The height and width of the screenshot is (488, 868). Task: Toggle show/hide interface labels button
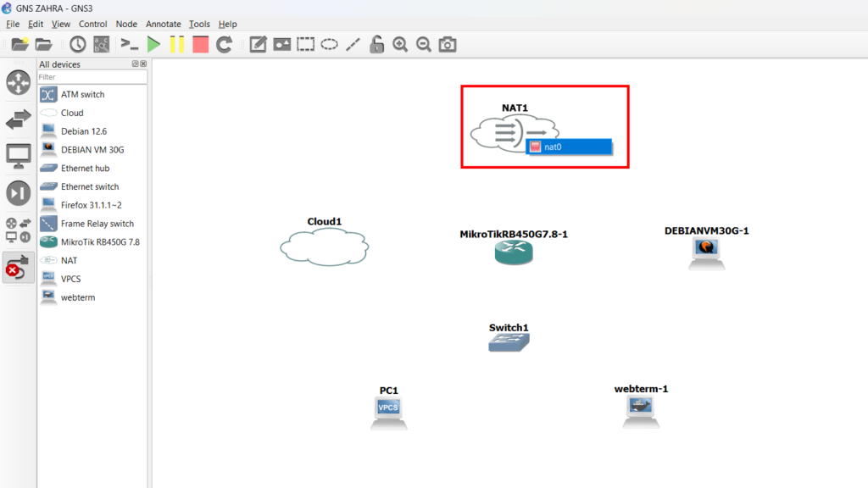tap(102, 45)
